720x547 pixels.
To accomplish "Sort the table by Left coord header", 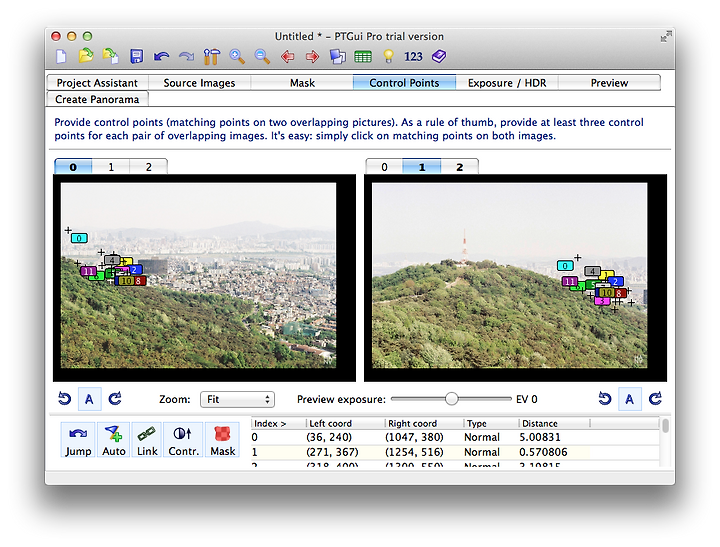I will 344,423.
